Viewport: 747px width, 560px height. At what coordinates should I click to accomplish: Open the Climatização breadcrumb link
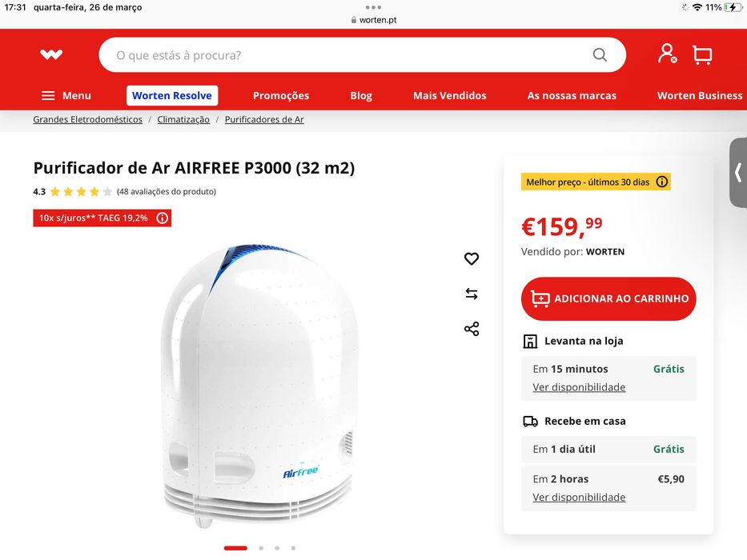coord(183,119)
